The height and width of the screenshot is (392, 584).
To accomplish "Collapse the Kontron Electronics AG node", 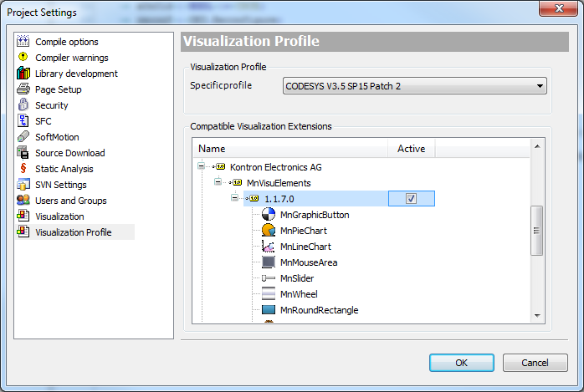I will (202, 167).
